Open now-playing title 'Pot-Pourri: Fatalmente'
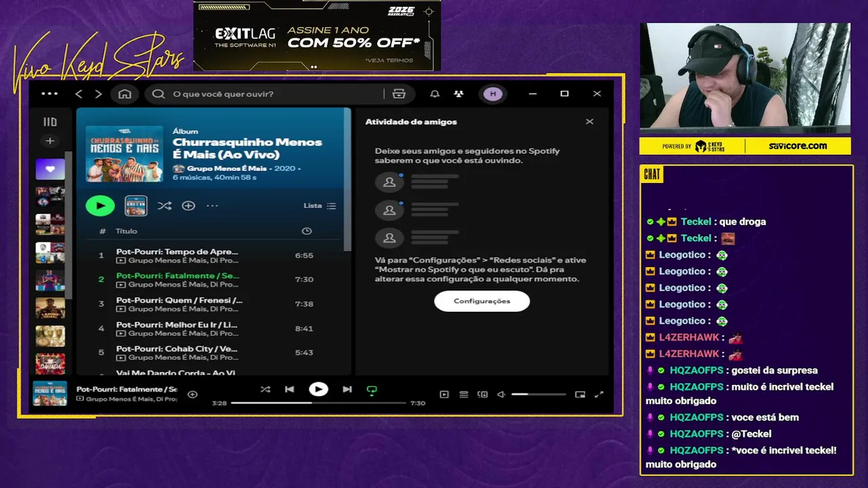This screenshot has width=868, height=488. coord(127,390)
